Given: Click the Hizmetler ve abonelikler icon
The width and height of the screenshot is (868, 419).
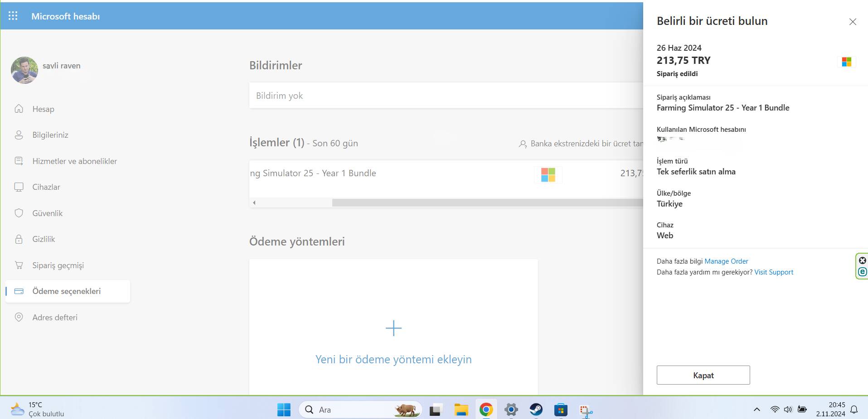Looking at the screenshot, I should coord(19,161).
